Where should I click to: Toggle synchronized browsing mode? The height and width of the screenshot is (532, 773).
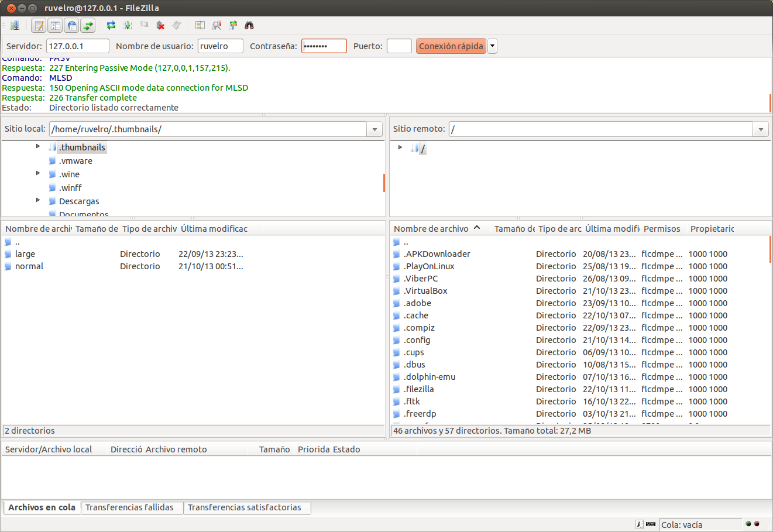(x=232, y=25)
